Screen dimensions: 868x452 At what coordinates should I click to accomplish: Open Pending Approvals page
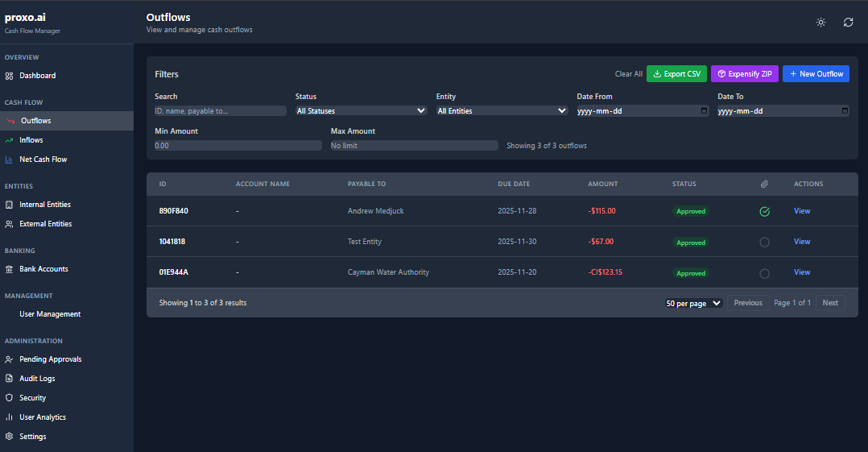(x=66, y=359)
